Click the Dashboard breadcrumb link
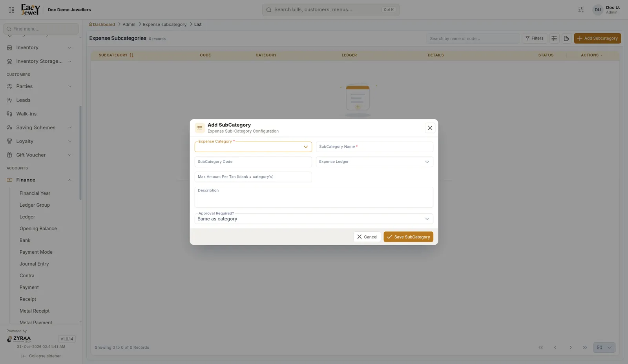 (102, 24)
